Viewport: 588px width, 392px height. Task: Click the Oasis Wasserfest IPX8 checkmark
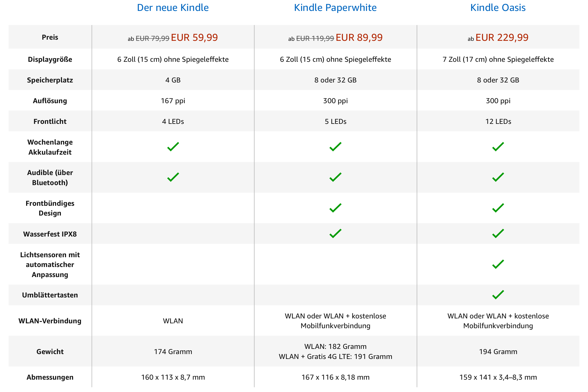pos(498,233)
